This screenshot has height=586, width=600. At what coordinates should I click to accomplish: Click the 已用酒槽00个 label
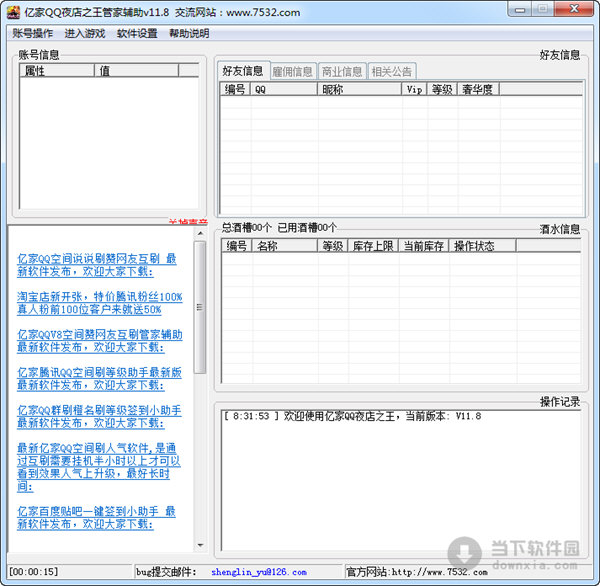(x=307, y=228)
